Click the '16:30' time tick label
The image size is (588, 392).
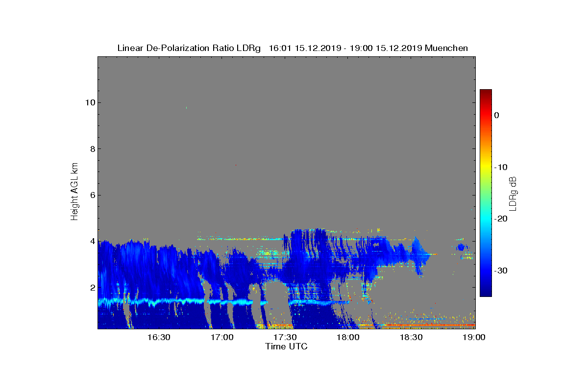(x=159, y=337)
